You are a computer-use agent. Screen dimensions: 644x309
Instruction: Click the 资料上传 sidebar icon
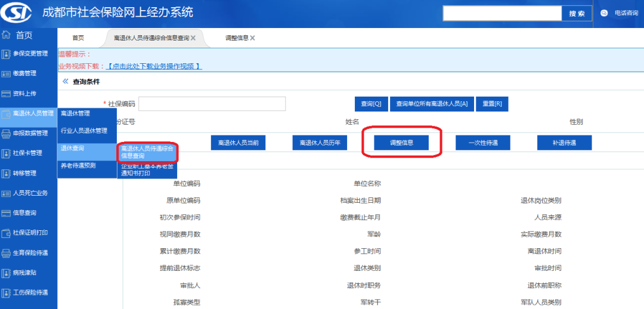click(7, 94)
